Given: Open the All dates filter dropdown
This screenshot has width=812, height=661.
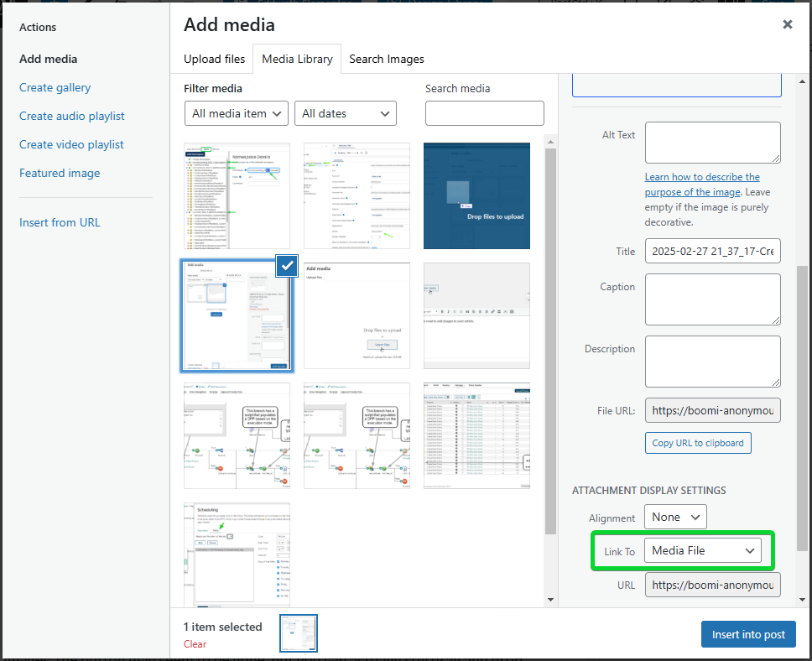Looking at the screenshot, I should (345, 113).
